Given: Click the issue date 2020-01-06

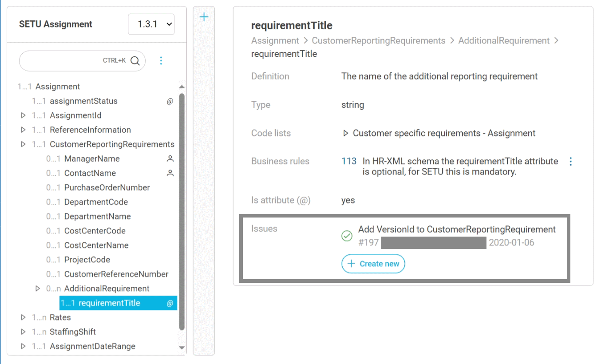Looking at the screenshot, I should point(512,242).
